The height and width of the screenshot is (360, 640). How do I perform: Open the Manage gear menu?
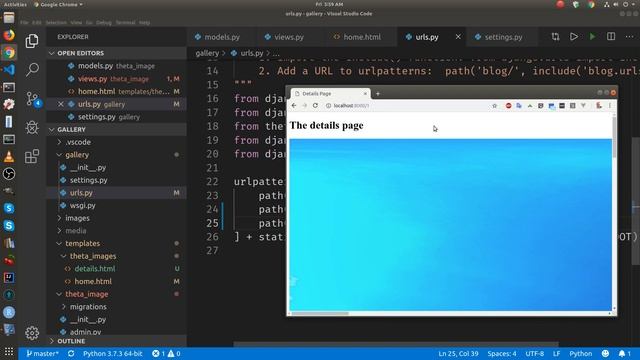pyautogui.click(x=32, y=333)
